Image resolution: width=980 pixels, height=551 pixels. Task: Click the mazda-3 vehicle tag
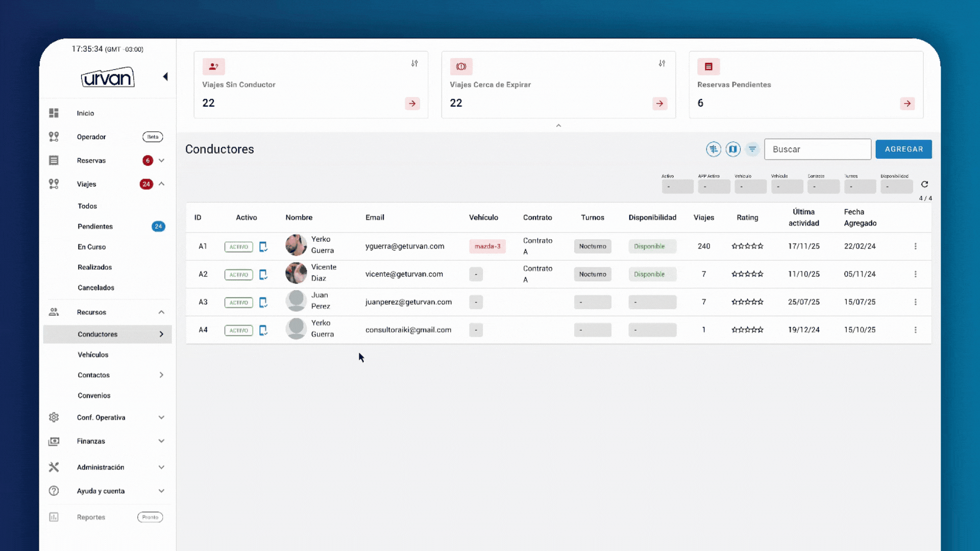tap(487, 246)
